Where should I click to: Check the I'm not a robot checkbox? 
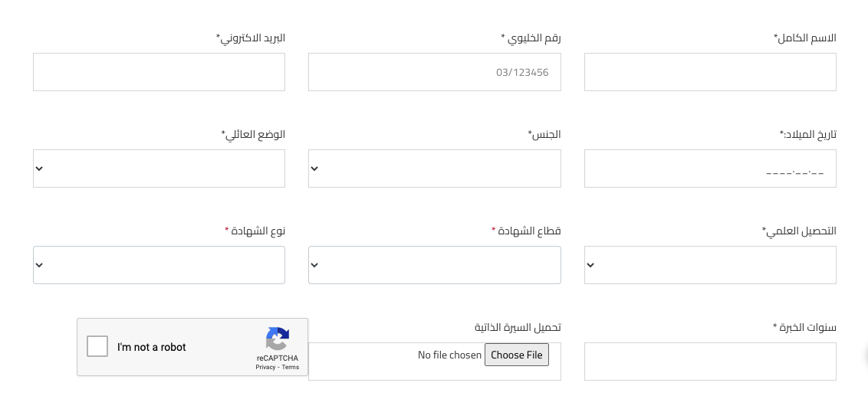coord(97,347)
